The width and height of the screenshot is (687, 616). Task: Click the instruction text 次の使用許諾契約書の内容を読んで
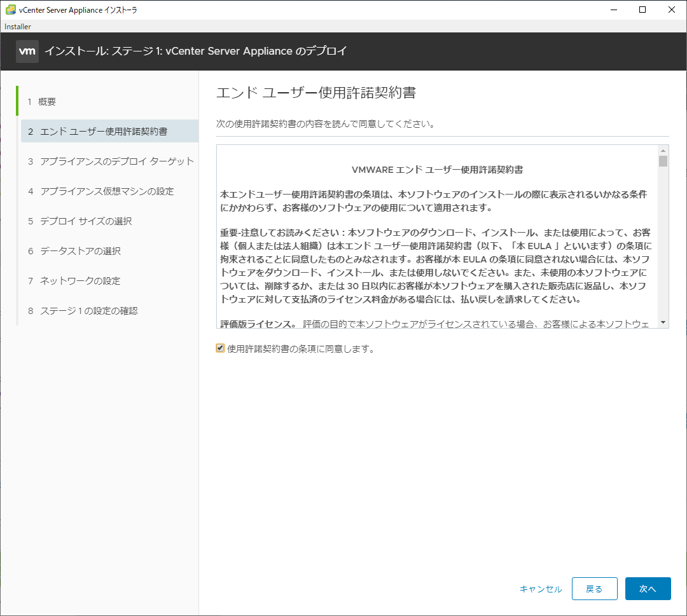pos(325,124)
